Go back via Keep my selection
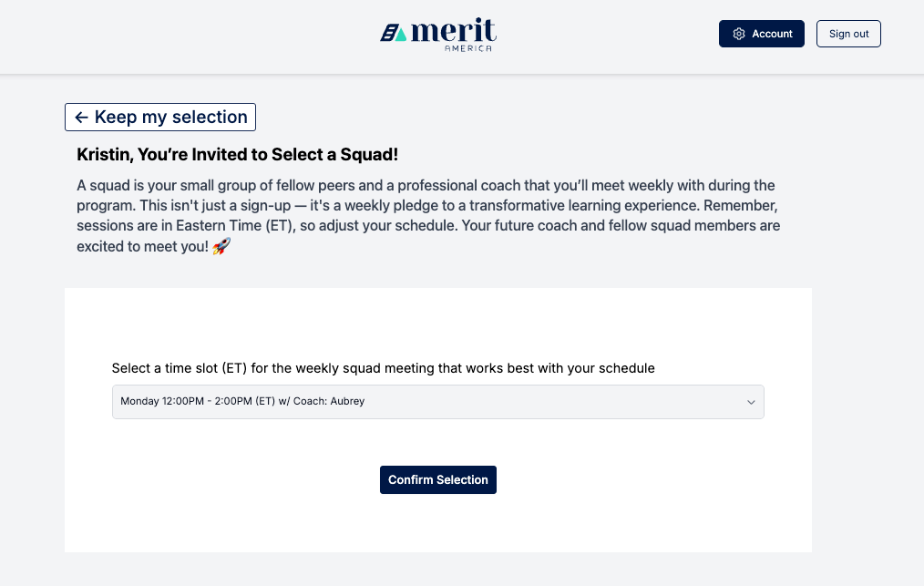Screen dimensions: 924x586 [160, 118]
